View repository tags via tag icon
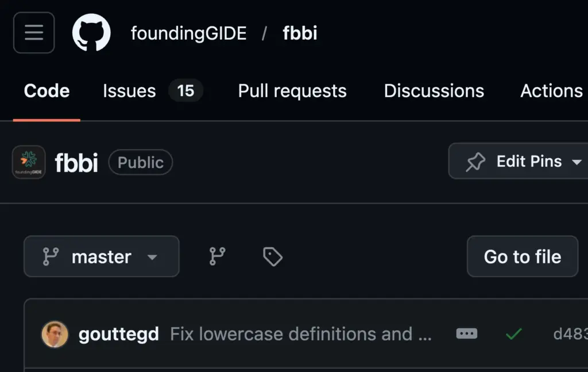 [272, 257]
